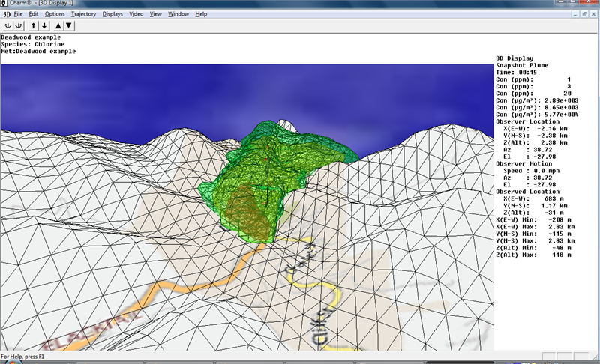
Task: Open the Help menu
Action: coord(201,14)
